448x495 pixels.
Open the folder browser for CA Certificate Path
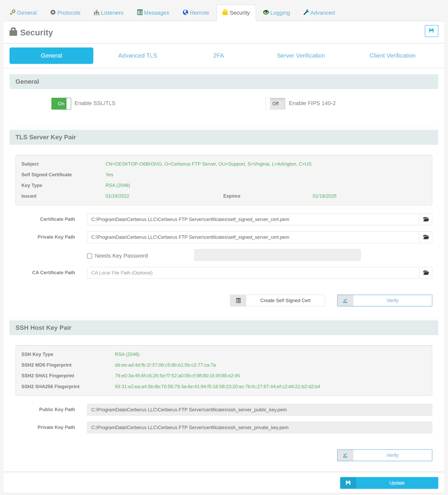pyautogui.click(x=425, y=273)
